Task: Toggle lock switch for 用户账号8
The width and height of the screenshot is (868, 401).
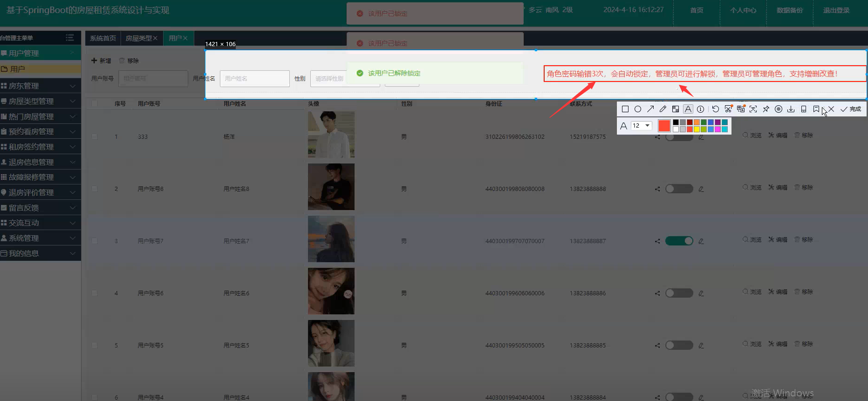Action: tap(679, 189)
